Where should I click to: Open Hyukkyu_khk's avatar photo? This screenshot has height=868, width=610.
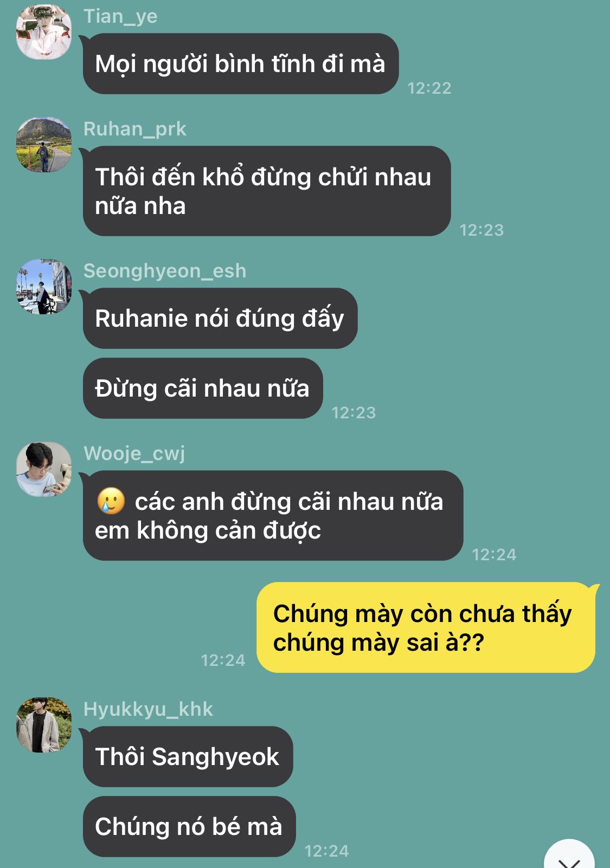[x=44, y=725]
